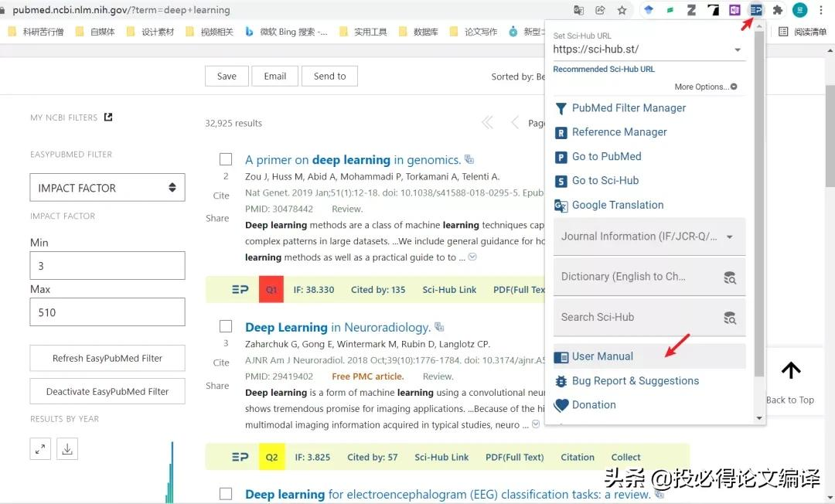The image size is (835, 504).
Task: Open the EasyPubMed extension icon in toolbar
Action: click(755, 9)
